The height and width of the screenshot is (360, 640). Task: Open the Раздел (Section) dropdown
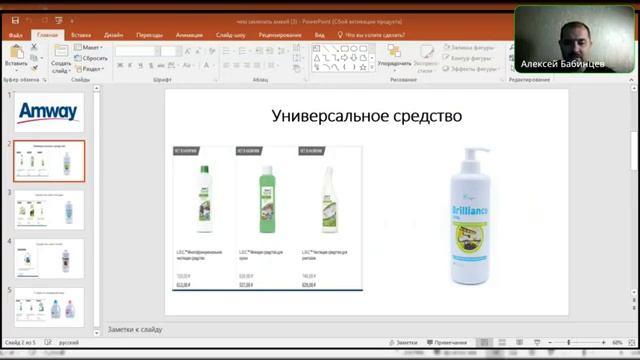coord(90,69)
